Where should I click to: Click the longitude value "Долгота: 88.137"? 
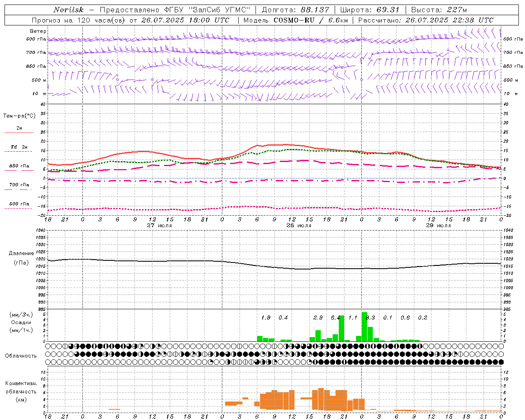coord(295,10)
